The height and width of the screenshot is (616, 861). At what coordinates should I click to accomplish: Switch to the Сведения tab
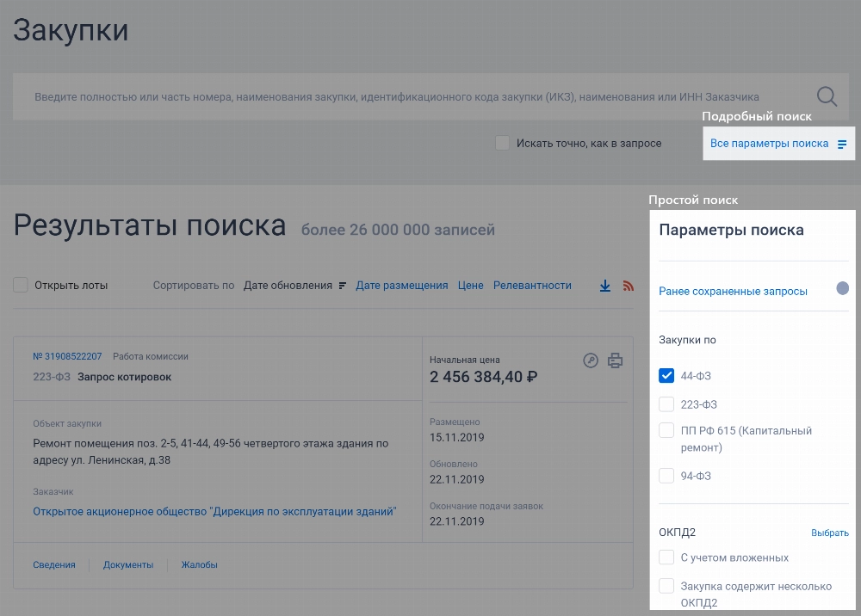53,565
